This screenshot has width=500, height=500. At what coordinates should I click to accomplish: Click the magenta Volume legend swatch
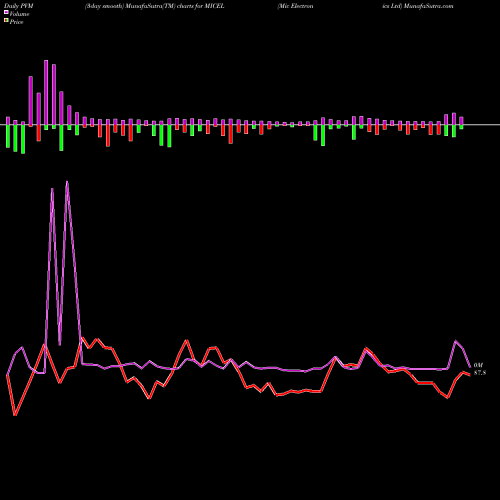coord(6,13)
